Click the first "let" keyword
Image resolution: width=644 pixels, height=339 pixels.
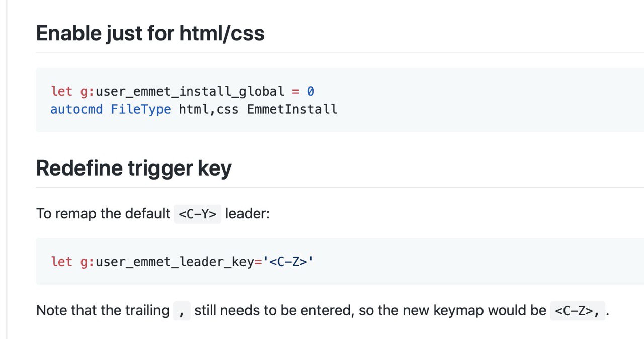tap(61, 92)
